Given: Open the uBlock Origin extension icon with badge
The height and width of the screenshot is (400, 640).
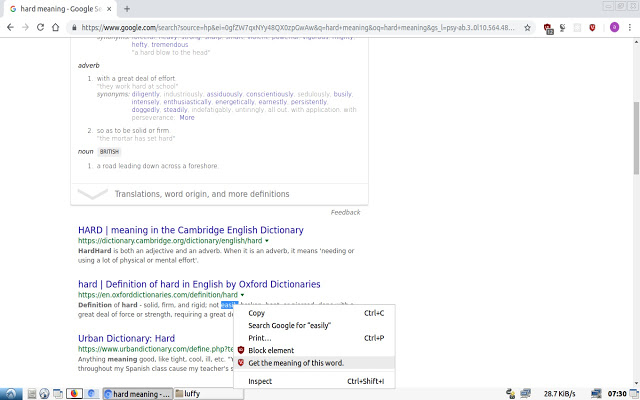Looking at the screenshot, I should click(x=548, y=28).
